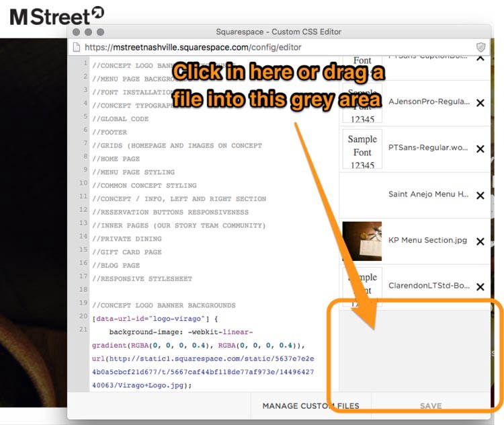504x425 pixels.
Task: Click the background-image: -webkit-linear- line
Action: 181,332
